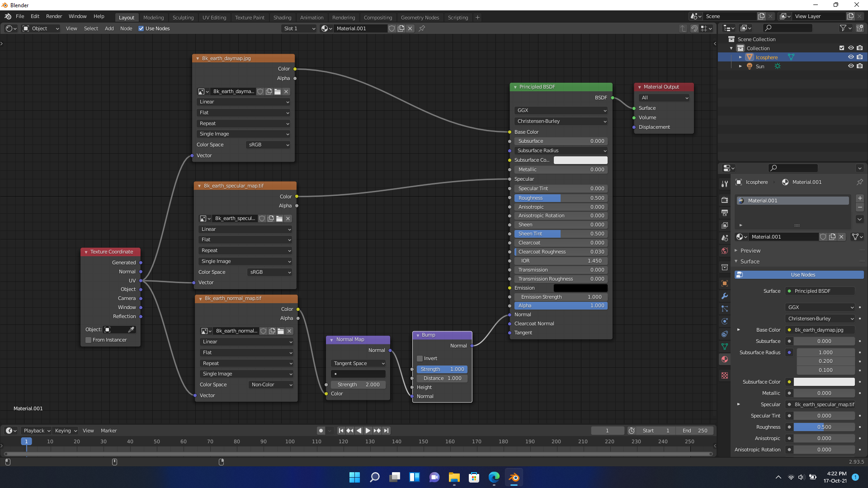This screenshot has width=868, height=488.
Task: Pick object with eyedropper in Texture Coordinate
Action: tap(131, 329)
